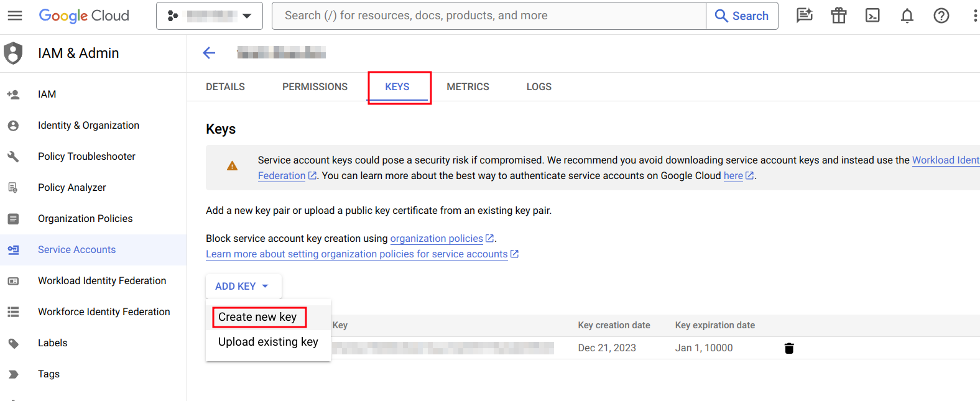Switch to the PERMISSIONS tab

[x=315, y=87]
